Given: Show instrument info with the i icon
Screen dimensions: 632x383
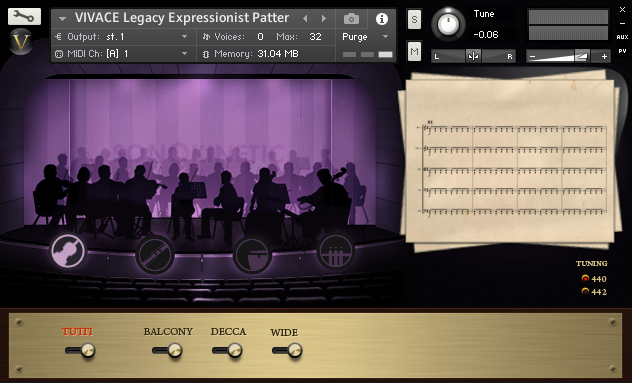Looking at the screenshot, I should coord(382,19).
